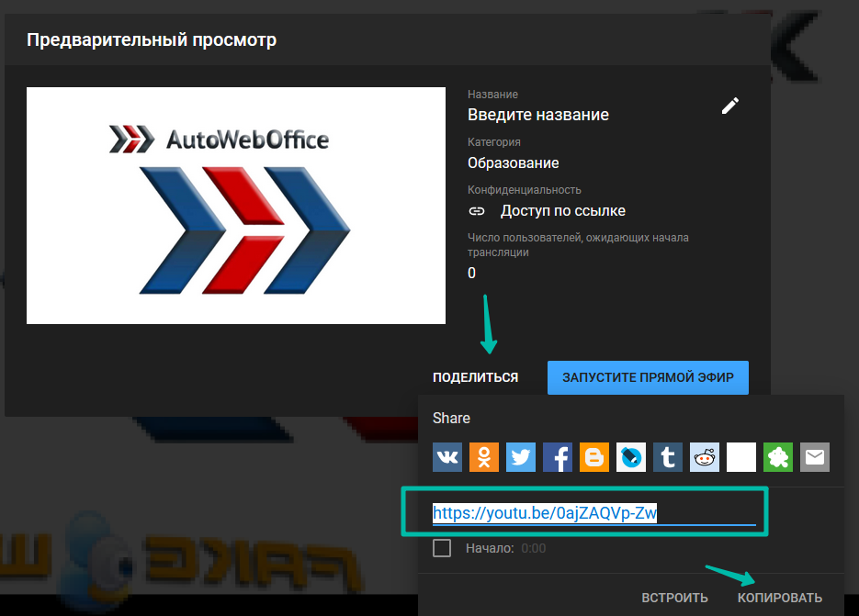Select the youtu.be link field
Viewport: 859px width, 616px height.
pyautogui.click(x=593, y=513)
